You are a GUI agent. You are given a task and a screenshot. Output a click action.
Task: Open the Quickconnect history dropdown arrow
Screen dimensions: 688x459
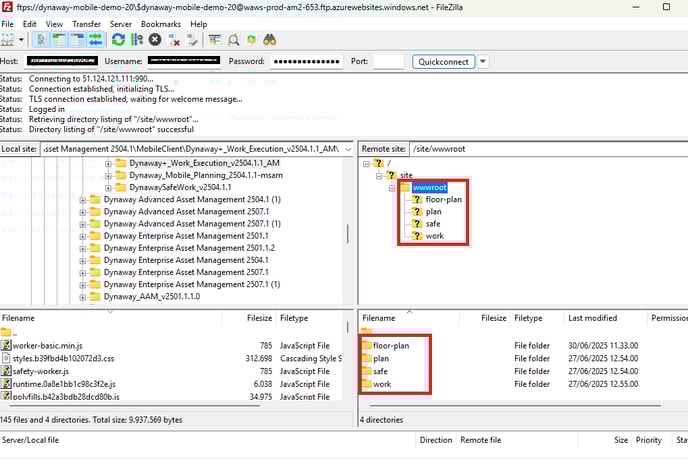click(x=483, y=61)
